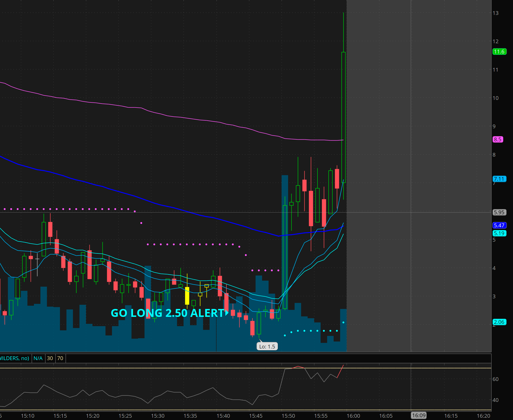Click the magenta 8.5 price-axis bubble

point(497,139)
